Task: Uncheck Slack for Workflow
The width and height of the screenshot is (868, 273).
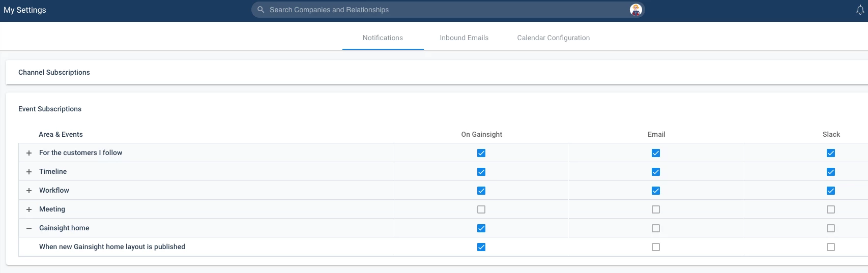Action: tap(831, 191)
